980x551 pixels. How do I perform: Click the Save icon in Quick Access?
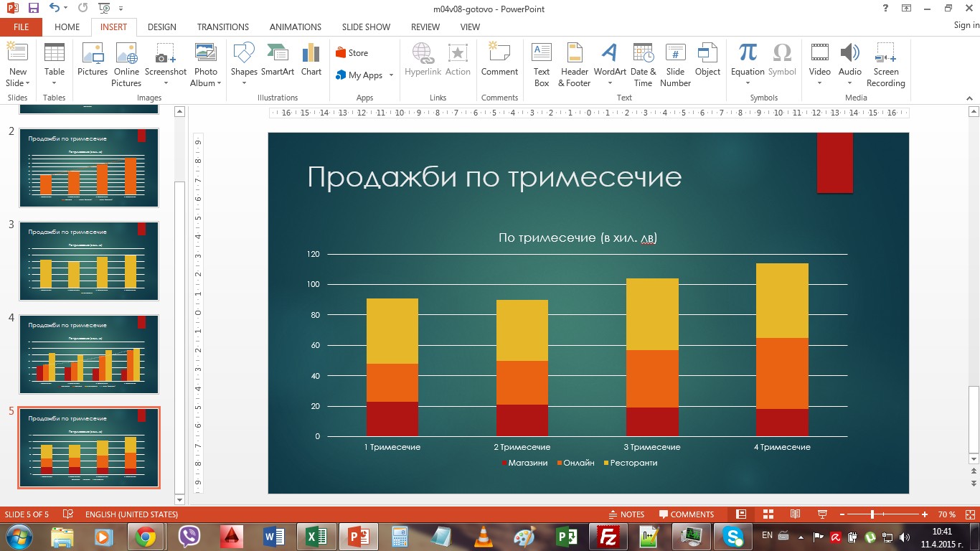coord(34,9)
